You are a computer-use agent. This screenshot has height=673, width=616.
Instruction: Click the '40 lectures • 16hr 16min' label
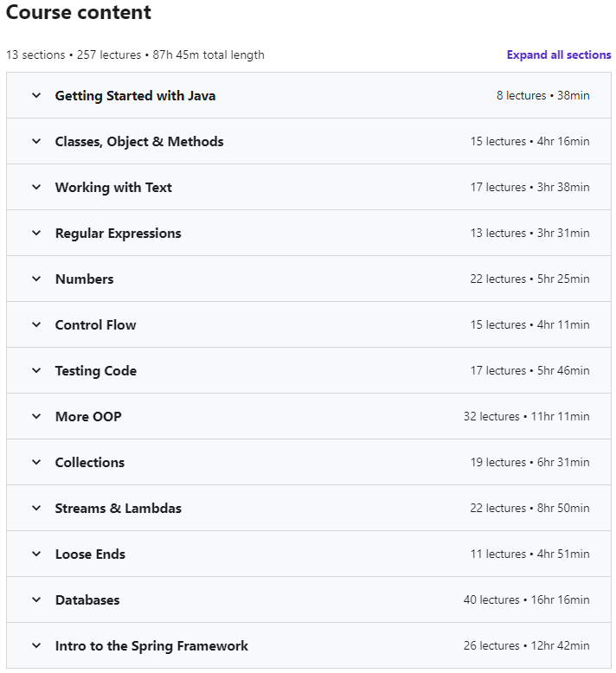tap(526, 600)
